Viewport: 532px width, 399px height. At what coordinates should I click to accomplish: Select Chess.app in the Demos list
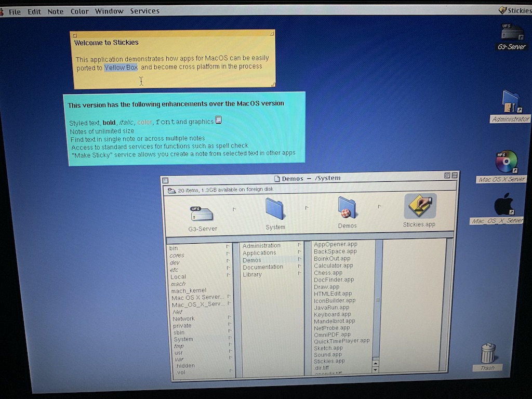click(328, 273)
